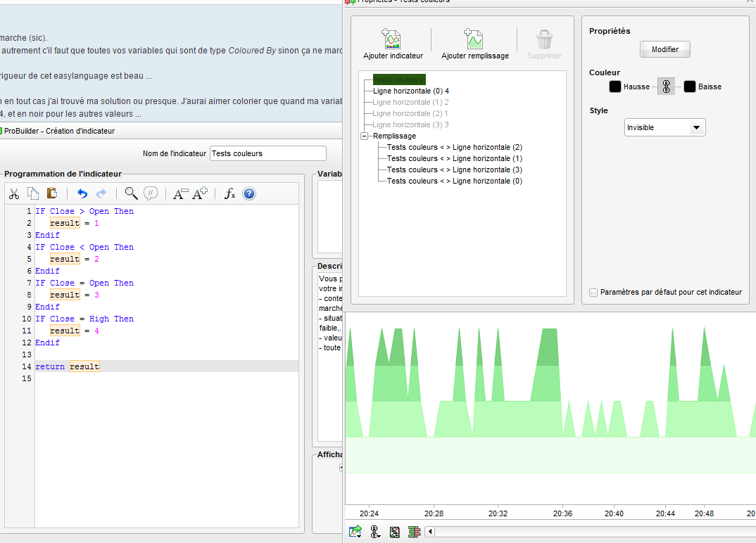
Task: Undo the last code edit
Action: [82, 194]
